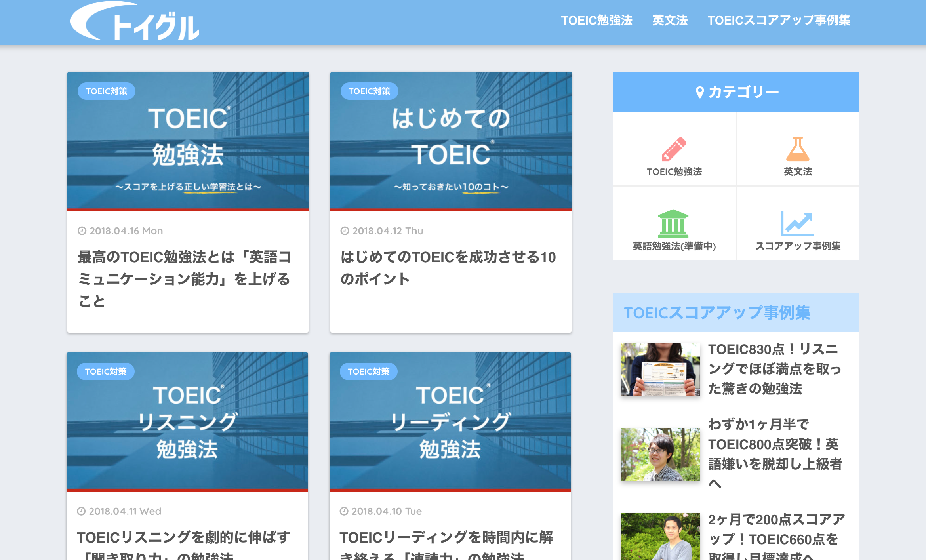The image size is (926, 560).
Task: Open TOEIC830点！リスニングでほぼ満点 case link
Action: 775,369
